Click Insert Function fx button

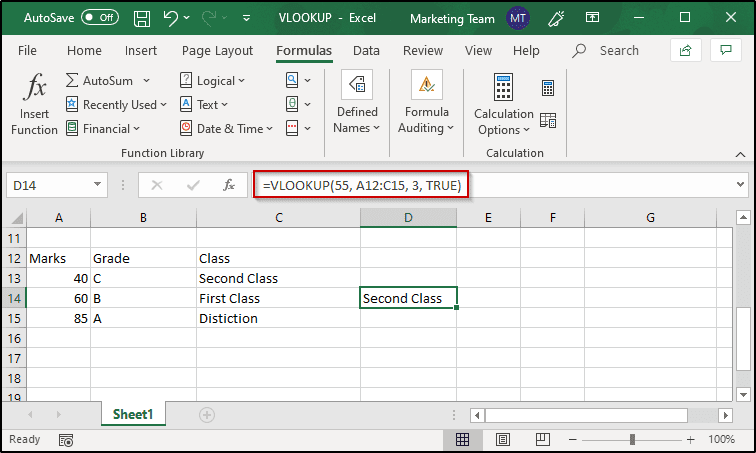point(34,104)
